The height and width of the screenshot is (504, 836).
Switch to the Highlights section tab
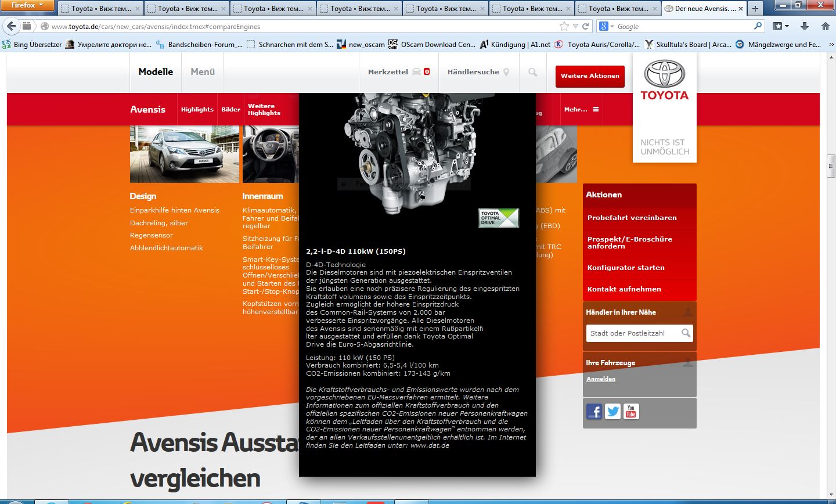(x=197, y=109)
